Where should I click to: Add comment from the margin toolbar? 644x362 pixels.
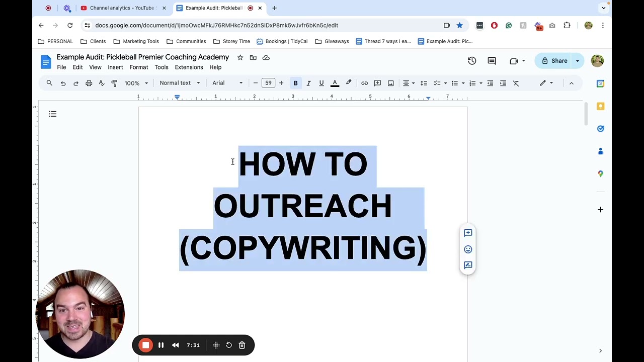point(468,233)
